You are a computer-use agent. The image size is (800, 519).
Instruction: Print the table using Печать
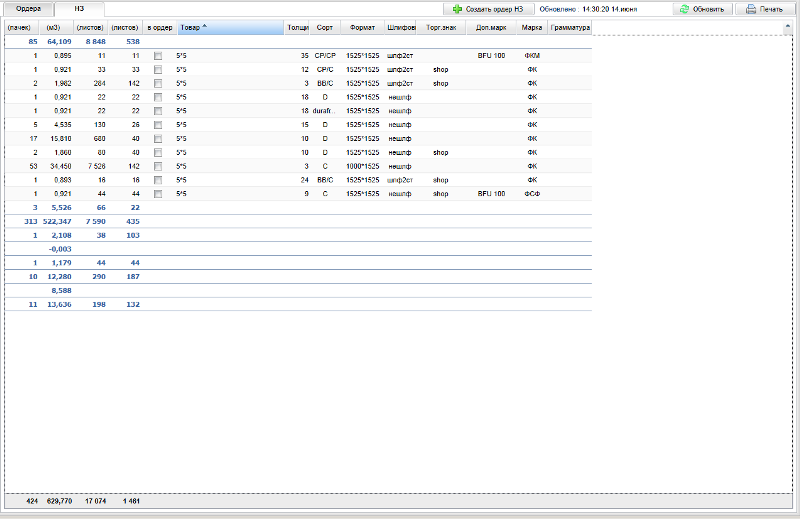(x=765, y=8)
